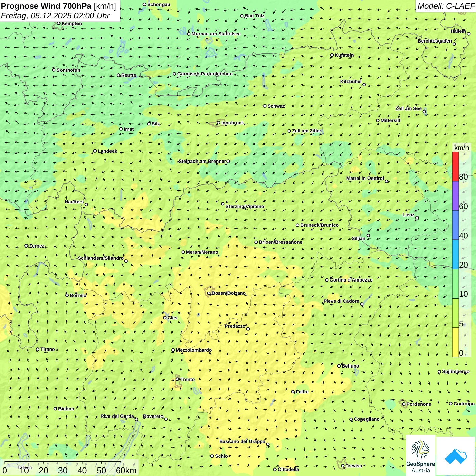This screenshot has height=476, width=476.
Task: Click the Steinach am Brenner label
Action: pyautogui.click(x=202, y=161)
